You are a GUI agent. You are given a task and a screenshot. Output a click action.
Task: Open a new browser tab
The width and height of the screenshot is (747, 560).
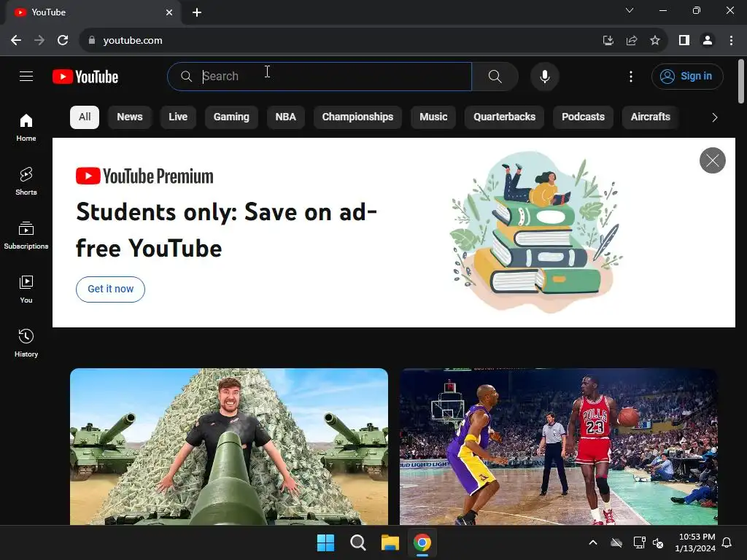pos(197,12)
